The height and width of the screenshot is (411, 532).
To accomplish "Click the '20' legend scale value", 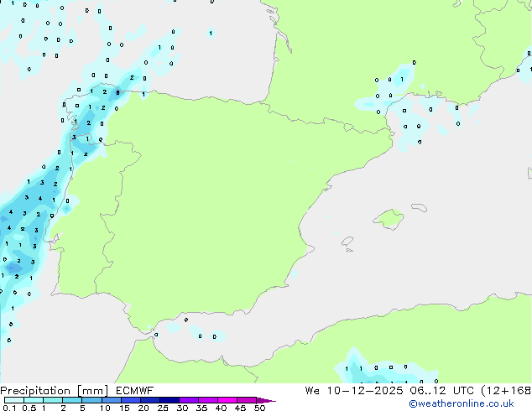I will coord(143,408).
